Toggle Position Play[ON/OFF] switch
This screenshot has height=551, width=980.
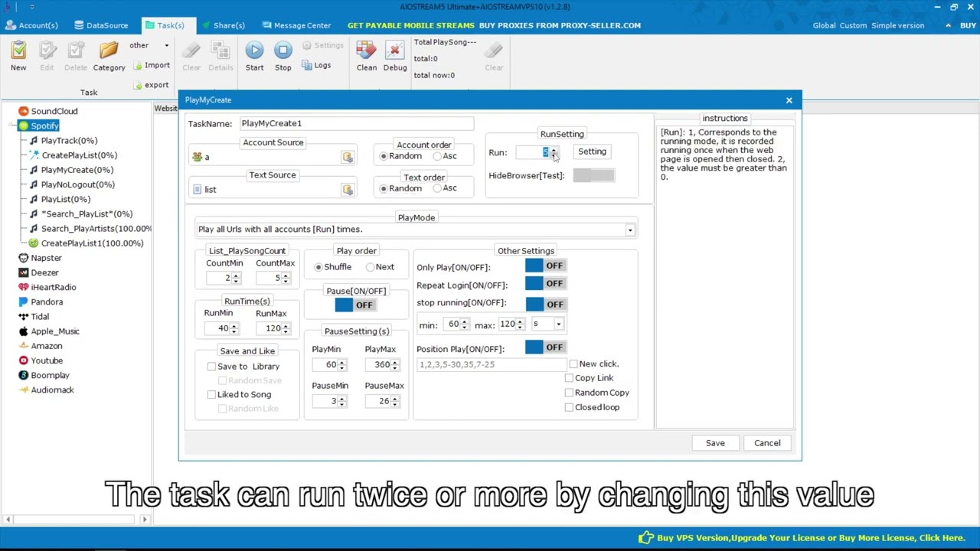click(x=546, y=347)
